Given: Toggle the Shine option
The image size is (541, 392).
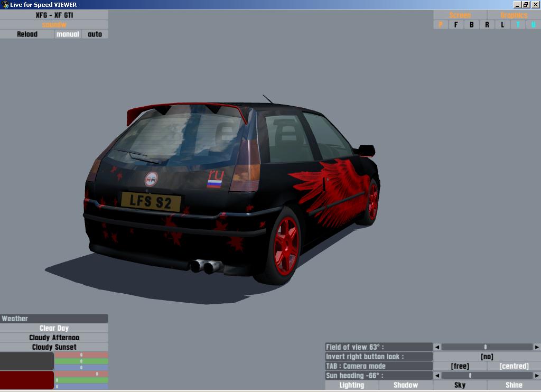Looking at the screenshot, I should coord(514,385).
